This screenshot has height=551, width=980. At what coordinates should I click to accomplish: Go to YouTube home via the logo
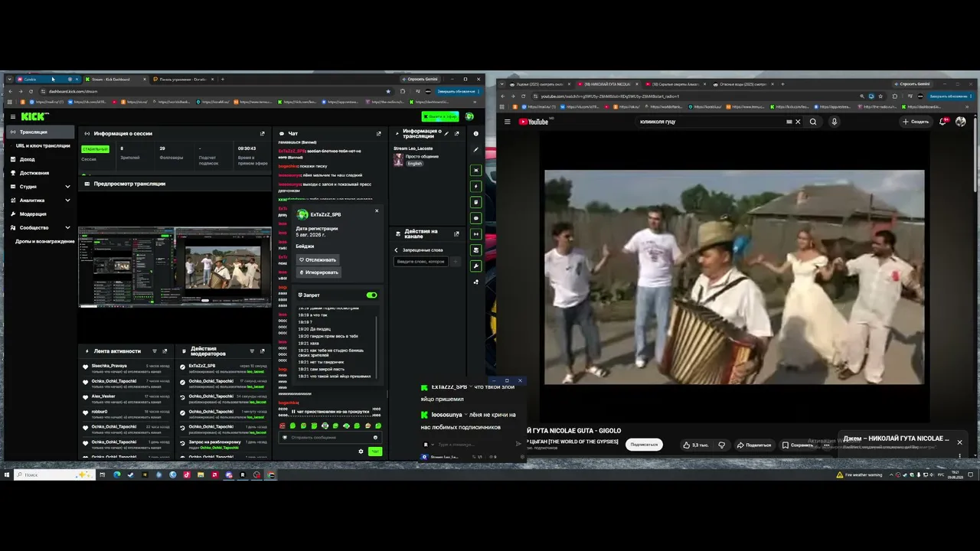tap(534, 122)
